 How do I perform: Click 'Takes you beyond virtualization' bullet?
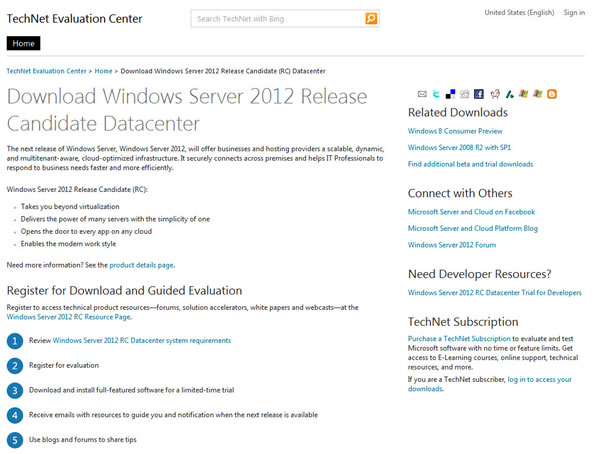(70, 206)
